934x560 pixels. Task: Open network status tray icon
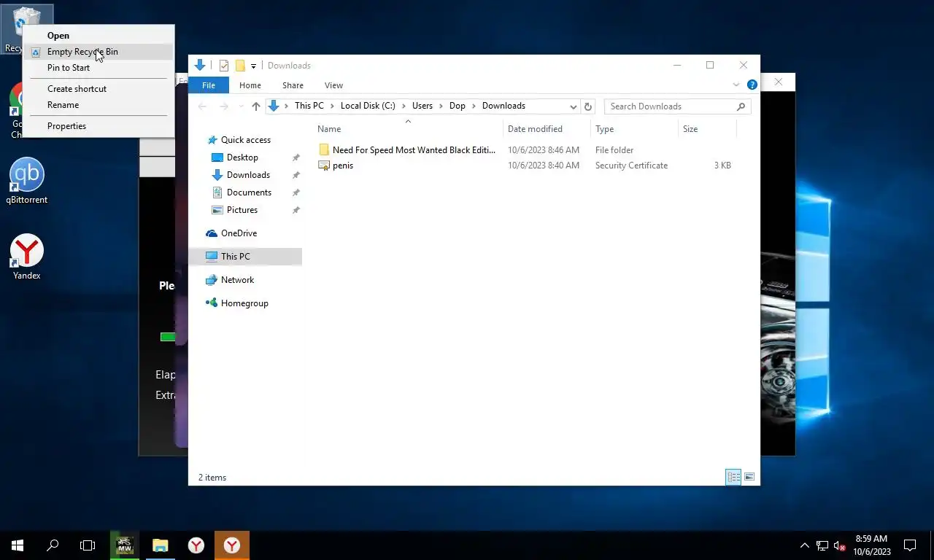(x=822, y=545)
